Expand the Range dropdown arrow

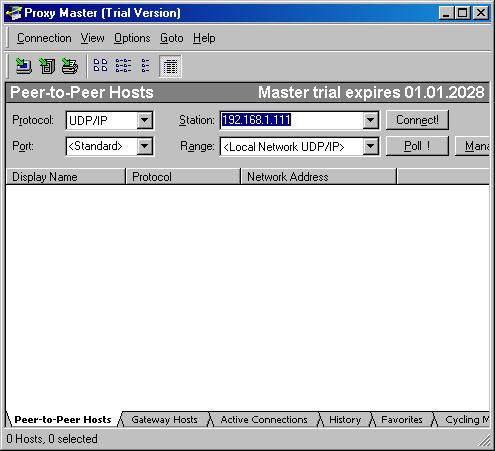point(371,146)
